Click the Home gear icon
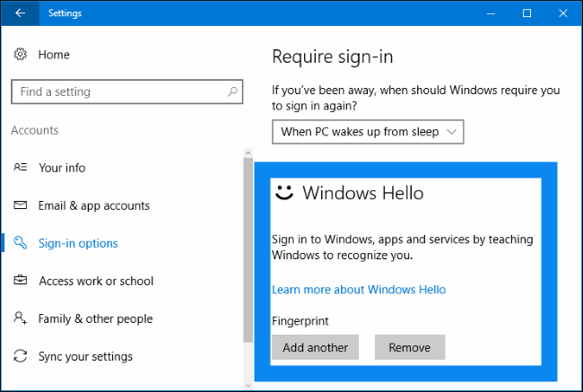Viewport: 583px width, 392px height. pos(21,55)
